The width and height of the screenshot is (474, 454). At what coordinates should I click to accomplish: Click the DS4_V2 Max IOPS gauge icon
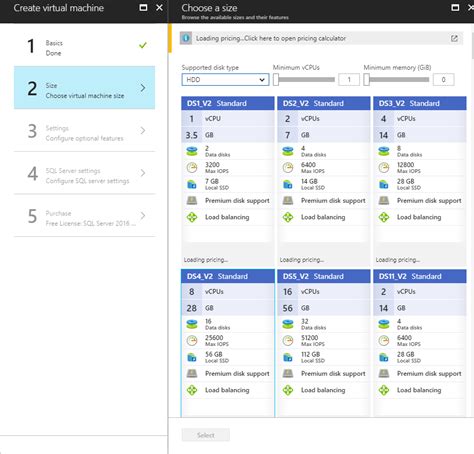[192, 341]
